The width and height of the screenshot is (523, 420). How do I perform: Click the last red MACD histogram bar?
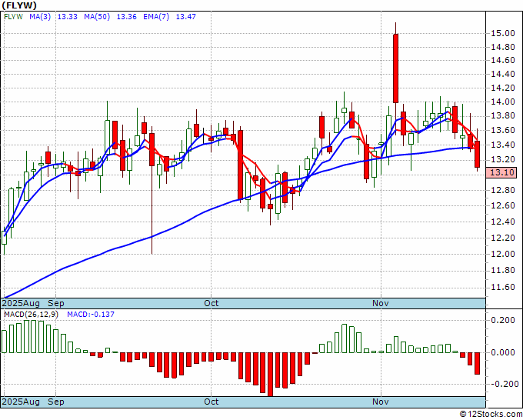click(478, 363)
